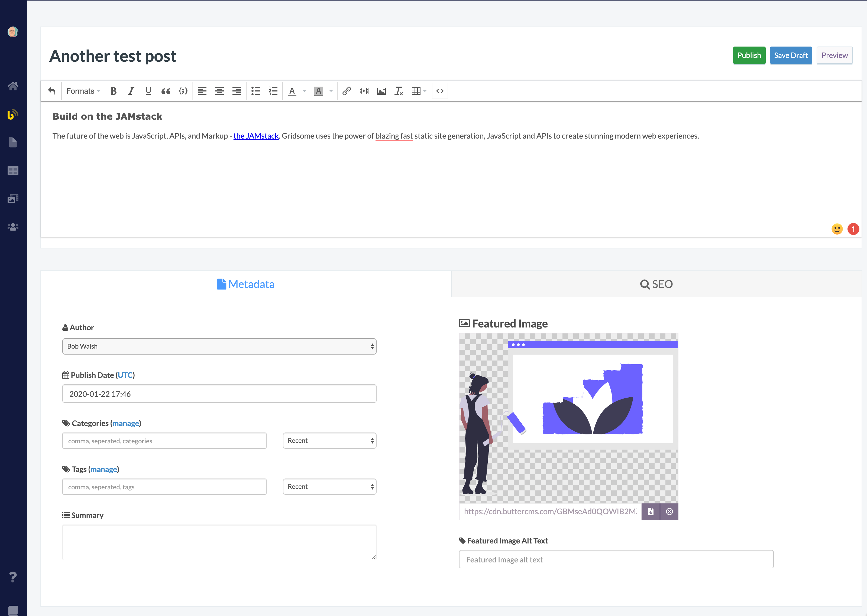Click the Bold formatting icon

coord(113,91)
